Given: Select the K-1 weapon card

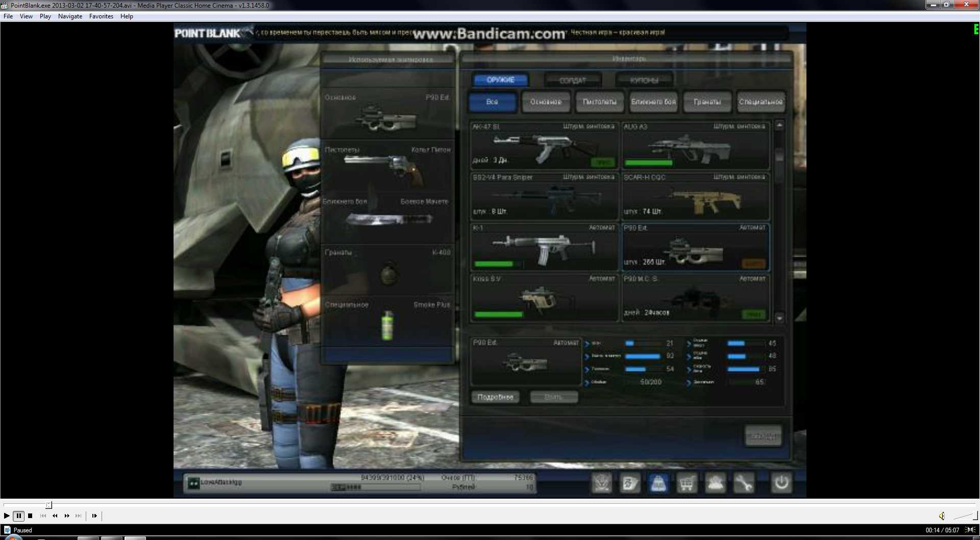Looking at the screenshot, I should coord(544,247).
